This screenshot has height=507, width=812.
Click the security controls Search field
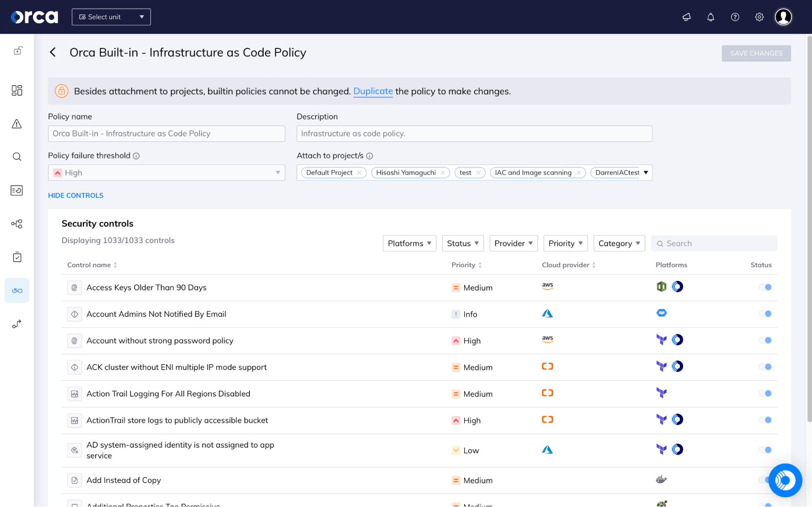[714, 243]
